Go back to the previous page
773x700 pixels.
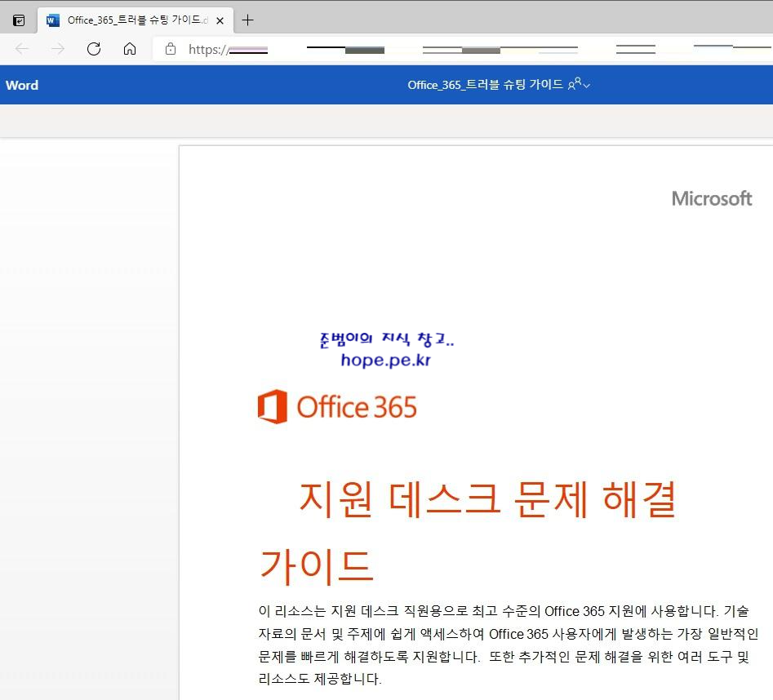(22, 49)
